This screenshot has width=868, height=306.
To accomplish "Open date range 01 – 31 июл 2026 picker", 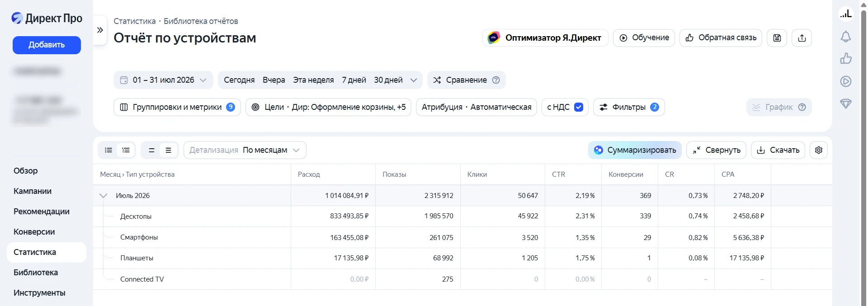I will point(163,80).
